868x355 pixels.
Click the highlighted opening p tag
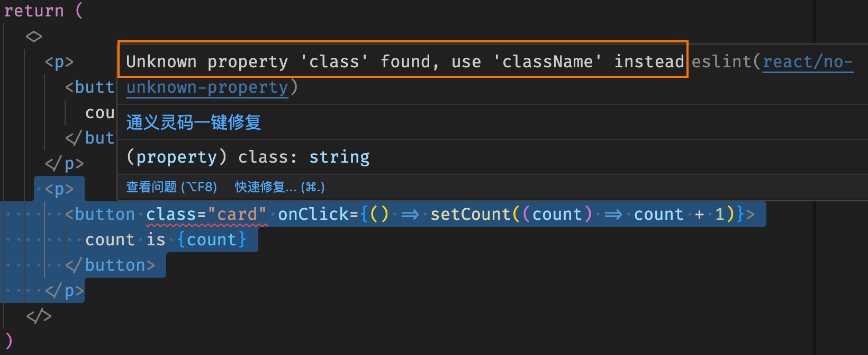(59, 189)
